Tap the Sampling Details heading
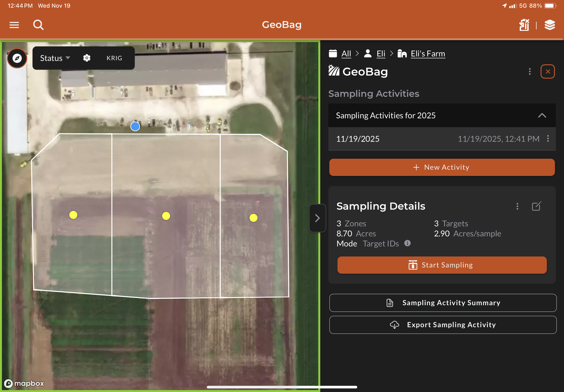The height and width of the screenshot is (392, 564). point(381,206)
